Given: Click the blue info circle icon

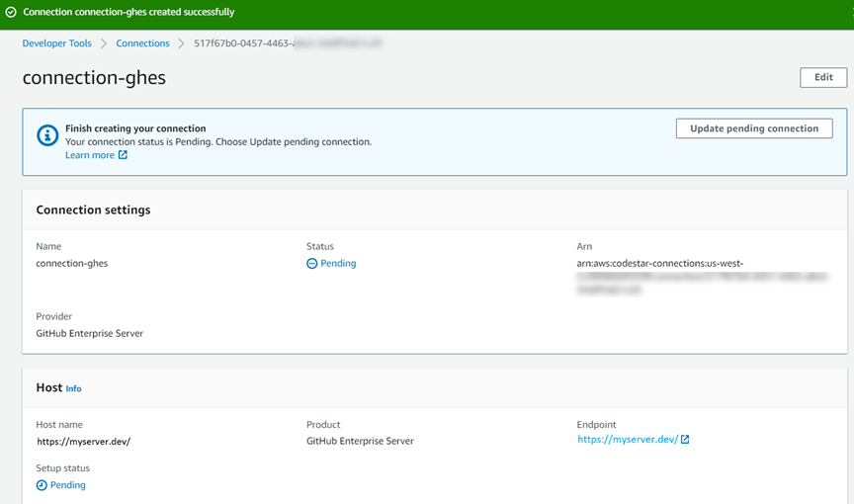Looking at the screenshot, I should tap(47, 135).
